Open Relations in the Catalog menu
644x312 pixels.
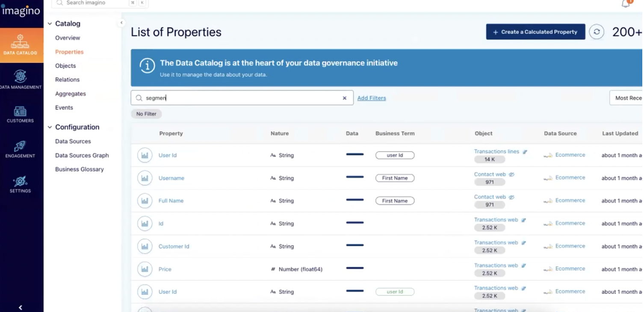(67, 79)
